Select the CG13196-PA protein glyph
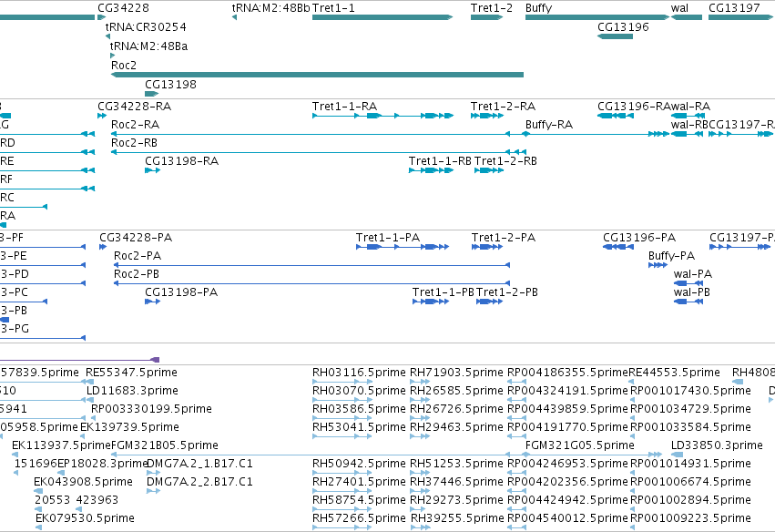Image resolution: width=775 pixels, height=532 pixels. click(618, 247)
